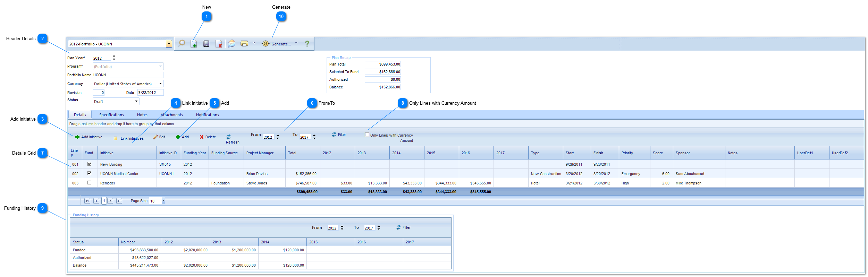Click the Portfolio Name field
The image size is (868, 277).
[128, 75]
